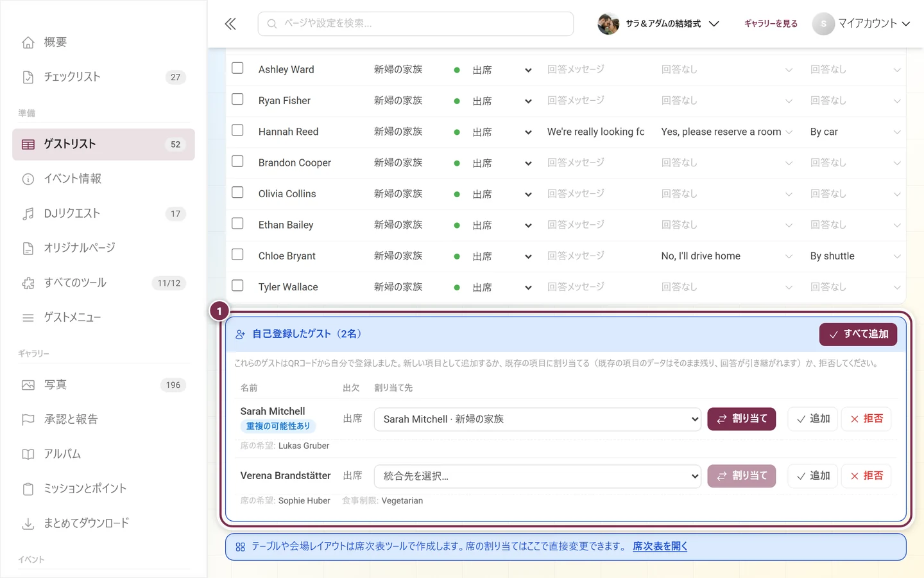This screenshot has height=578, width=924.
Task: Click 拒否 button for Sarah Mitchell
Action: click(866, 419)
